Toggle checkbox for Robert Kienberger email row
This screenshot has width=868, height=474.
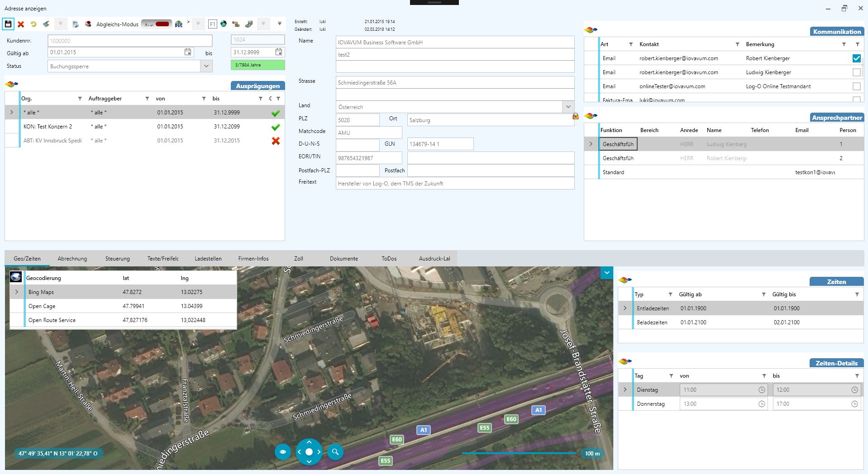tap(856, 58)
